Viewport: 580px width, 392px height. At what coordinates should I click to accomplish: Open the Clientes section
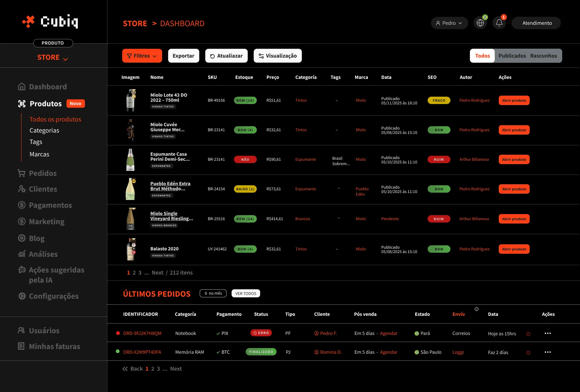point(21,189)
